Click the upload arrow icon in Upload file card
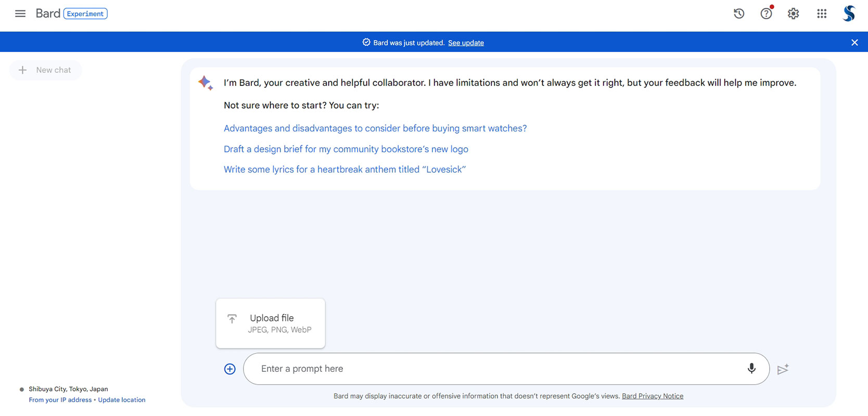868x416 pixels. point(232,318)
